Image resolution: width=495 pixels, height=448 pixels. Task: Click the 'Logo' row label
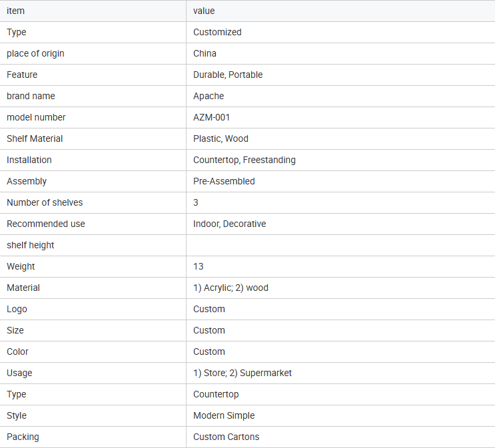(17, 309)
